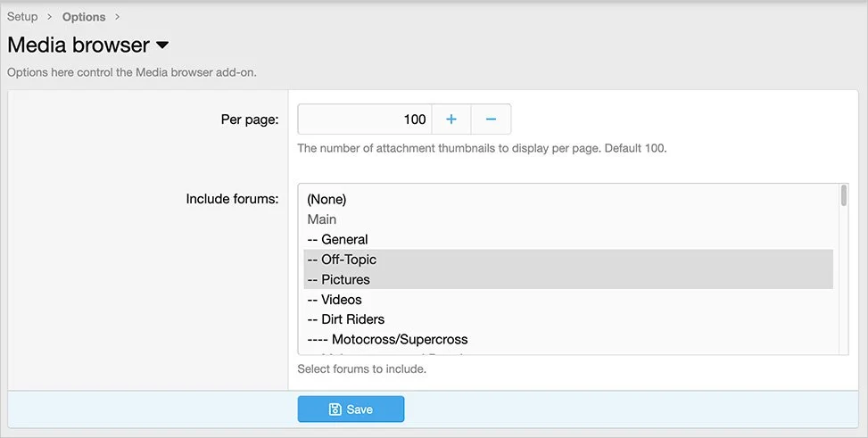Go to Setup in the breadcrumb

tap(22, 17)
